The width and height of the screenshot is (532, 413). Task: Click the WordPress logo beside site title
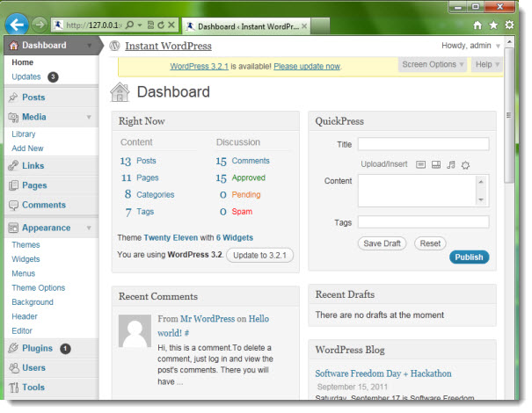tap(114, 46)
